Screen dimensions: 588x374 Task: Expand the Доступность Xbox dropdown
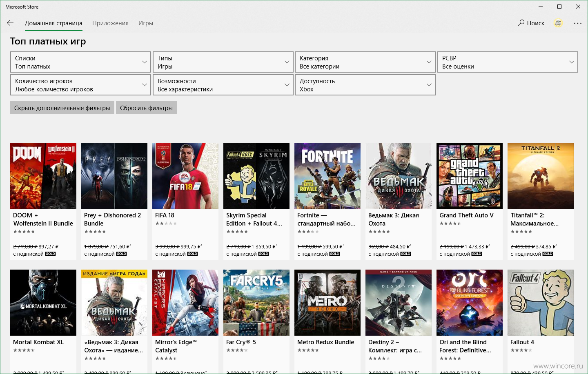365,85
